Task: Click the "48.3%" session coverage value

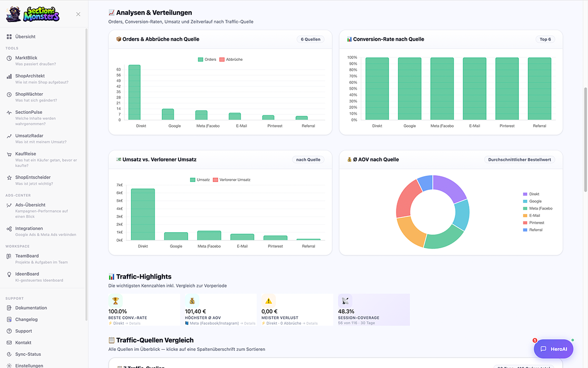Action: point(345,311)
